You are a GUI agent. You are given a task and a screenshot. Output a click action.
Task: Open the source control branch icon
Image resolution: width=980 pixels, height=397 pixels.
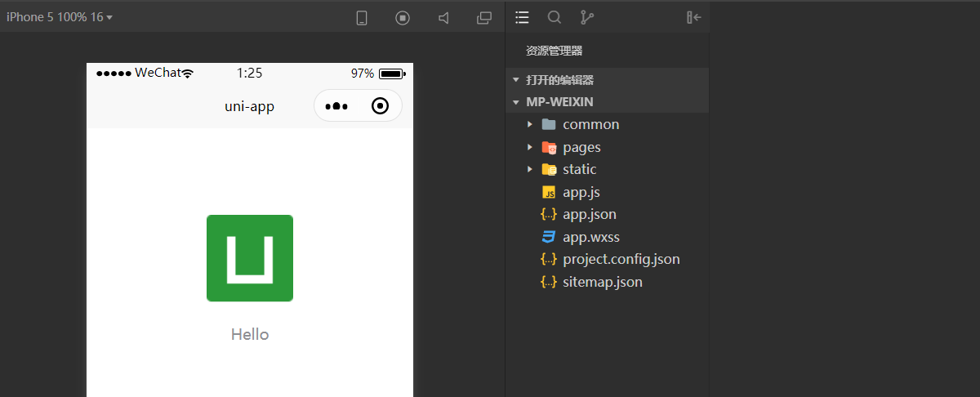(x=586, y=17)
